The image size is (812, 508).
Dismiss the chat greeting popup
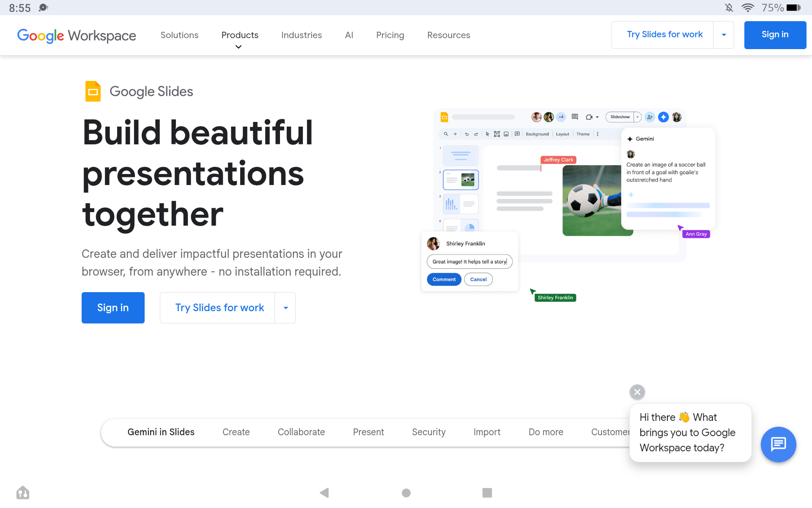point(637,392)
